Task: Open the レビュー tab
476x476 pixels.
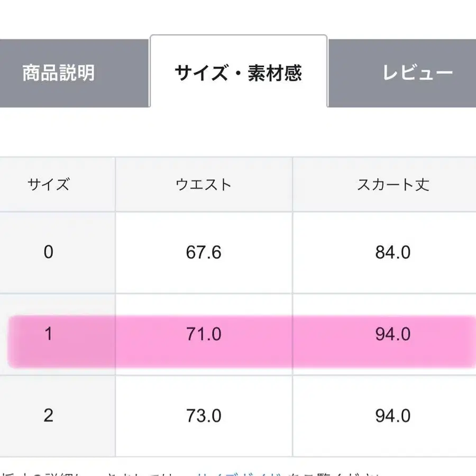Action: (417, 73)
